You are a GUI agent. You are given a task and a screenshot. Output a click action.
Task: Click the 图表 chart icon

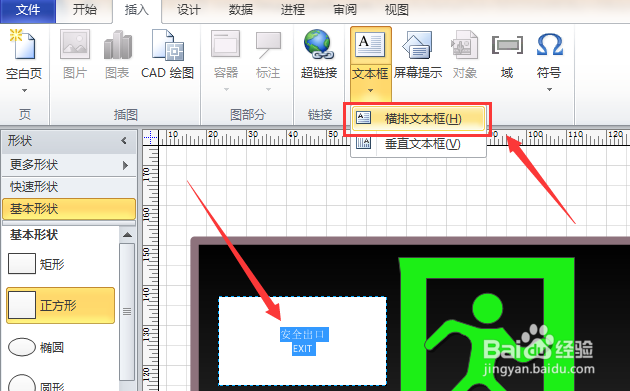118,44
